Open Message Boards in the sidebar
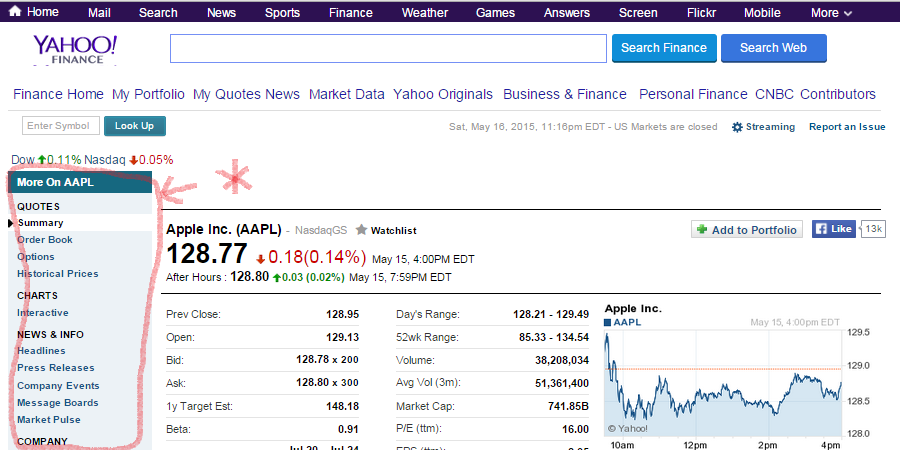This screenshot has width=900, height=450. [57, 402]
